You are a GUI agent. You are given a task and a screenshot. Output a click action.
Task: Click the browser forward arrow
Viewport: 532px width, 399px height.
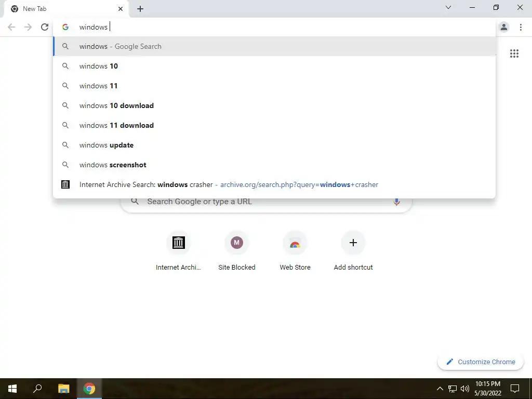(28, 27)
